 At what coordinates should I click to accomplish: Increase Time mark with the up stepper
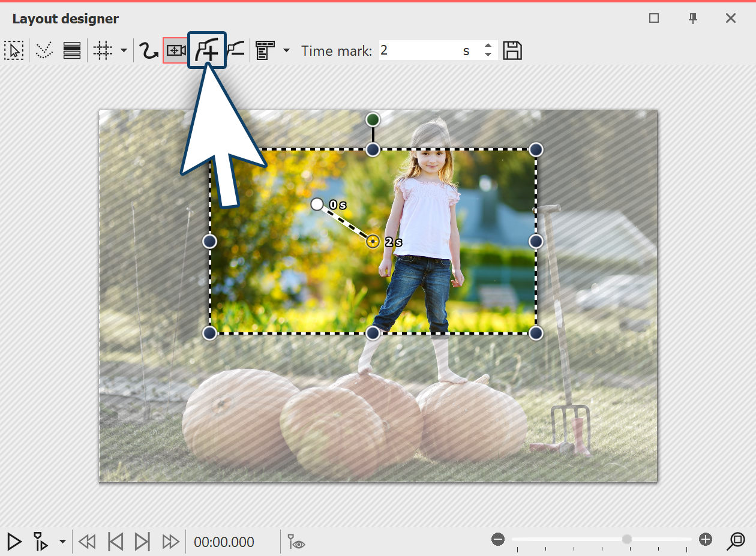(488, 47)
